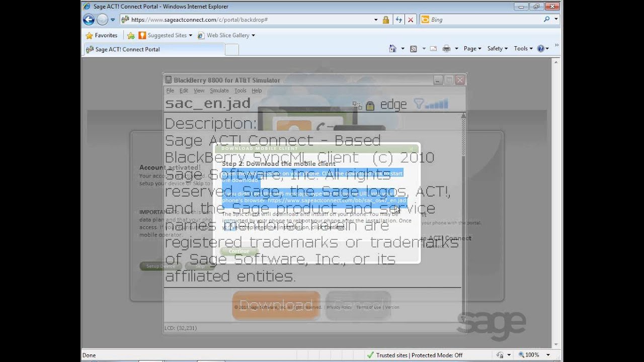Select the Sage ACT! Connect Portal tab
Screen dimensions: 644x362
point(153,49)
